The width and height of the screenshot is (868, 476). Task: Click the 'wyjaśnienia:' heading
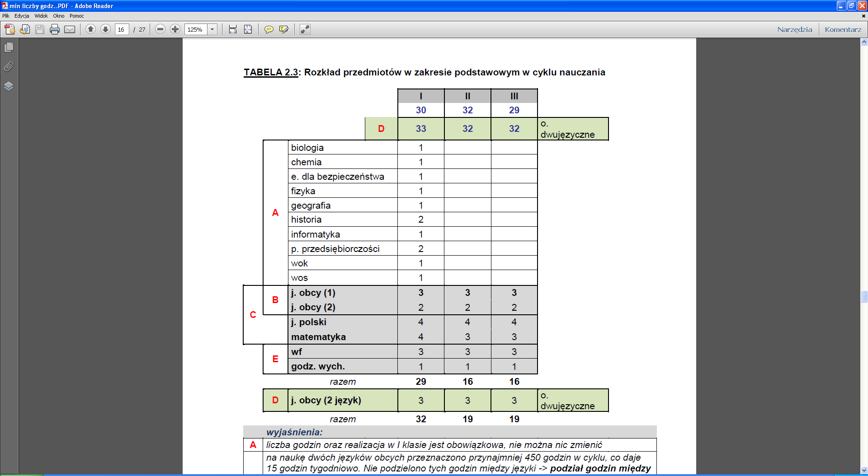click(294, 432)
